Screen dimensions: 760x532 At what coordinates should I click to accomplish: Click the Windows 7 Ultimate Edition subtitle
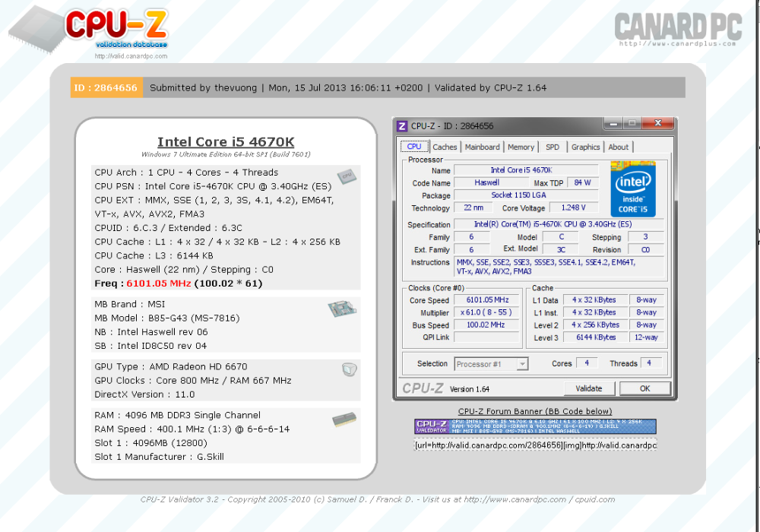coord(226,154)
